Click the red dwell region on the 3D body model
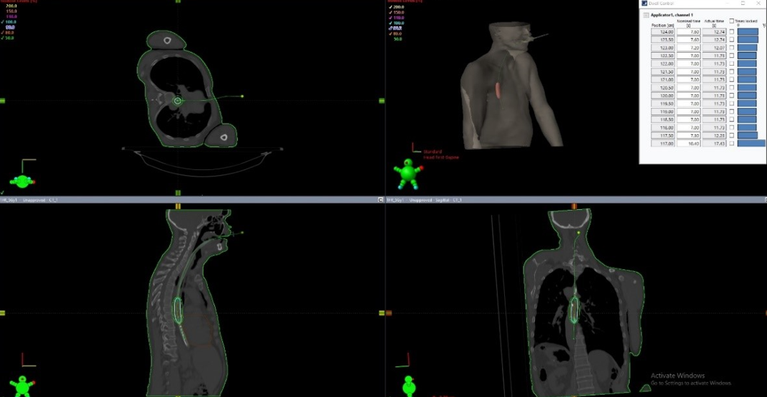Viewport: 767px width, 397px height. pos(498,90)
